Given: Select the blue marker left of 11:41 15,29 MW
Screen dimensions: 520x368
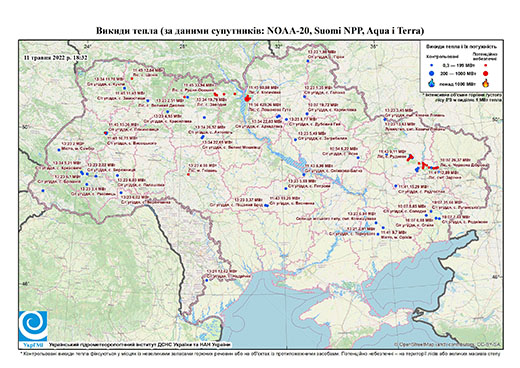Looking at the screenshot, I should (x=396, y=186).
